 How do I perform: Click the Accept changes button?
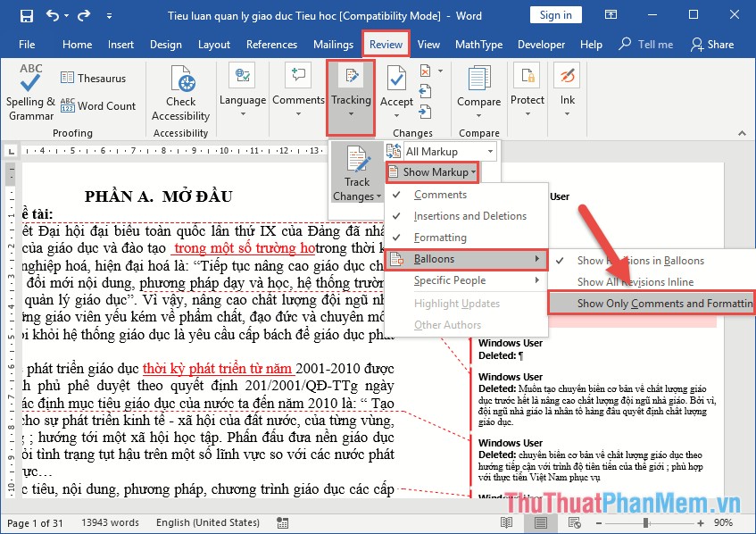coord(395,78)
